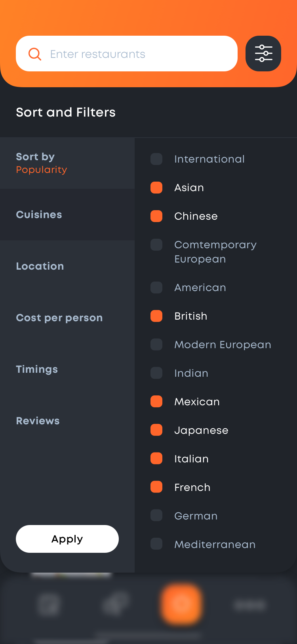Open the Sort by Popularity section
Viewport: 297px width, 644px height.
(67, 163)
